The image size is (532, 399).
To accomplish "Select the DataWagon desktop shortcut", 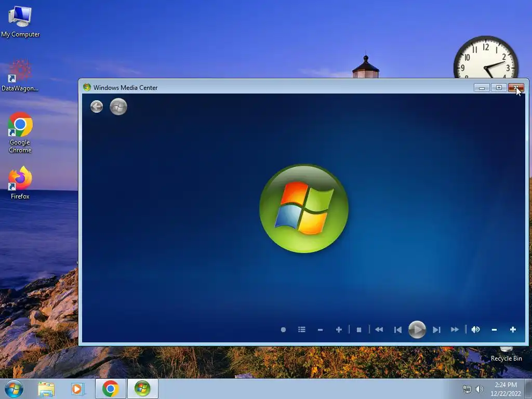I will (x=20, y=75).
